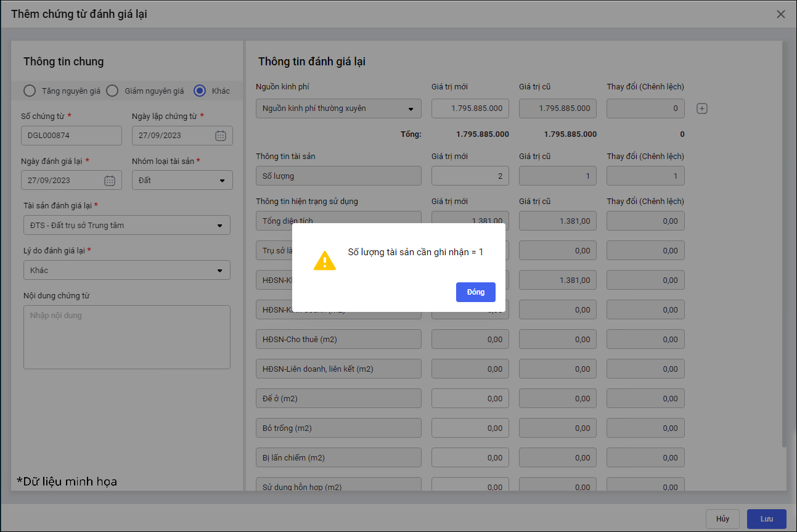This screenshot has height=532, width=797.
Task: Click the vertical scrollbar of revaluation panel
Action: 783,247
